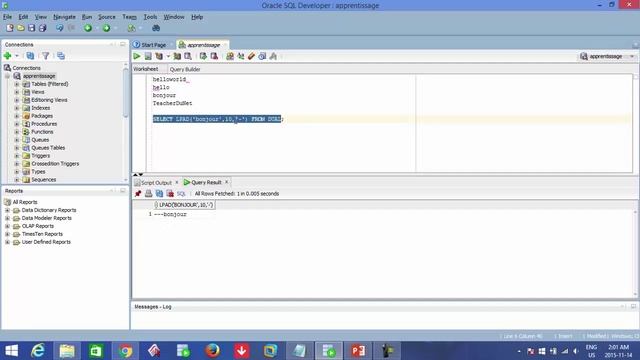
Task: Click the Open file folder icon
Action: 20,28
